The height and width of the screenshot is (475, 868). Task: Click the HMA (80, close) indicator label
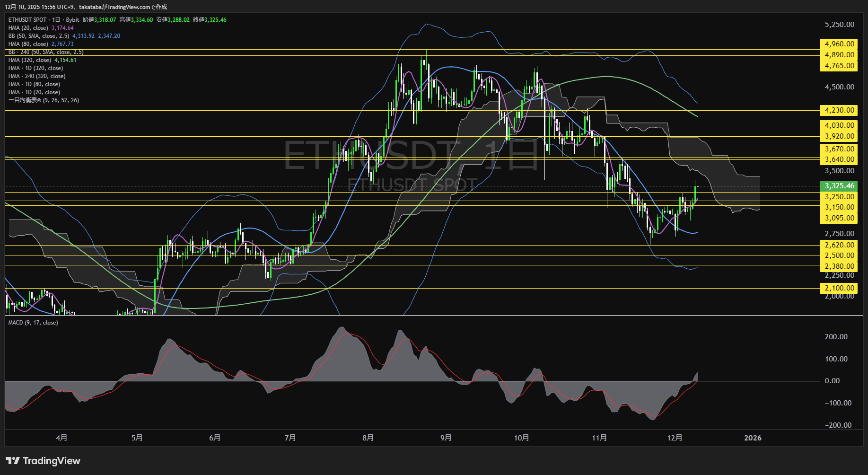[28, 44]
